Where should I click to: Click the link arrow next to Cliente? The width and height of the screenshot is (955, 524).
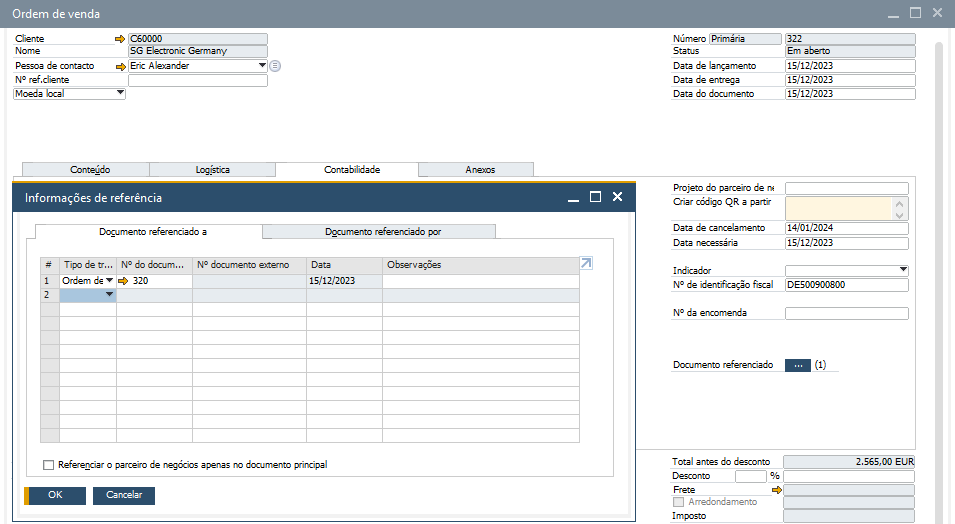(x=121, y=39)
